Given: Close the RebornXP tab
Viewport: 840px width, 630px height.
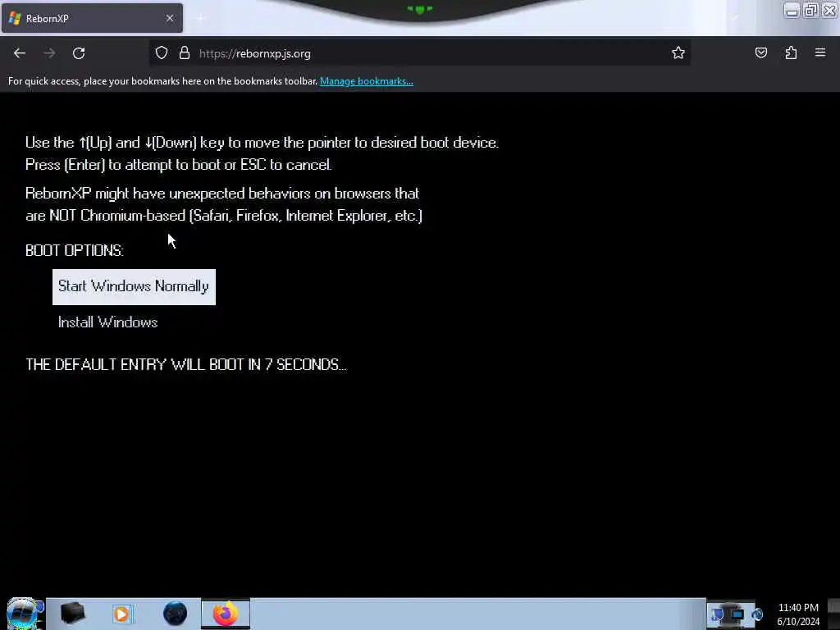Looking at the screenshot, I should click(x=170, y=18).
